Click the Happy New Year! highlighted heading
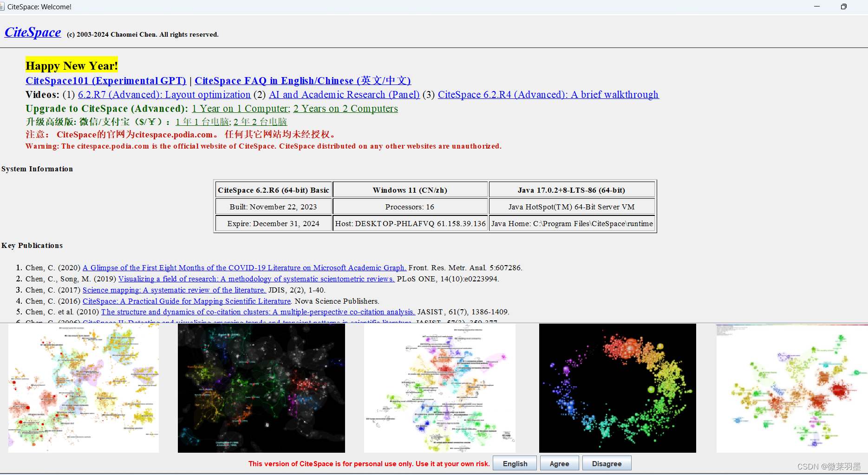 click(x=72, y=66)
